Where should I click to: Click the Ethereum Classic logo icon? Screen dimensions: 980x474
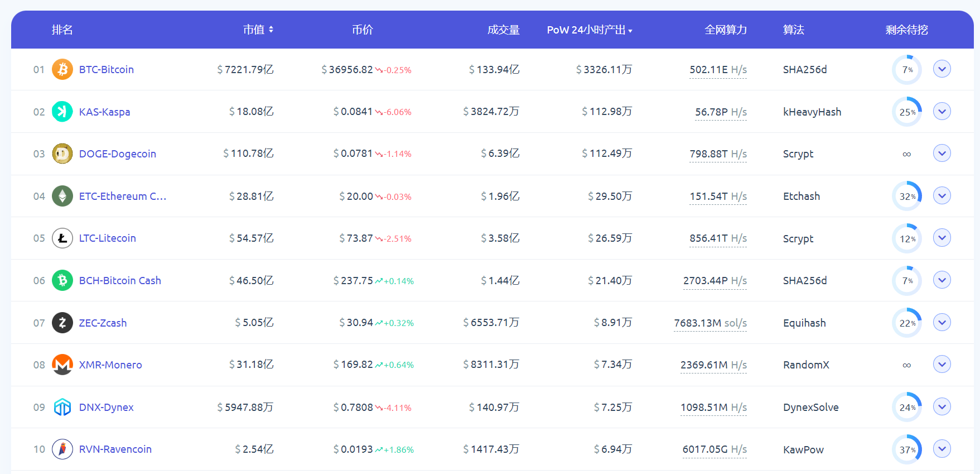point(62,196)
